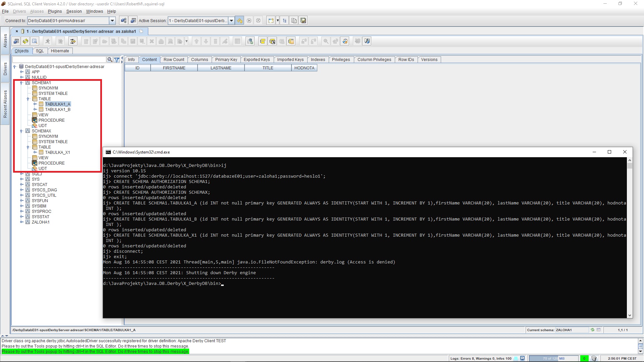Click the object tree filter input field

(59, 60)
